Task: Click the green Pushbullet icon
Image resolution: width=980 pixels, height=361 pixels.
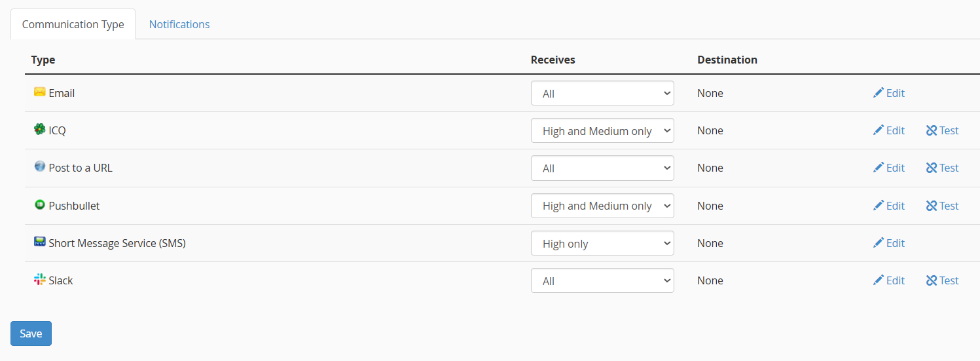Action: click(39, 205)
